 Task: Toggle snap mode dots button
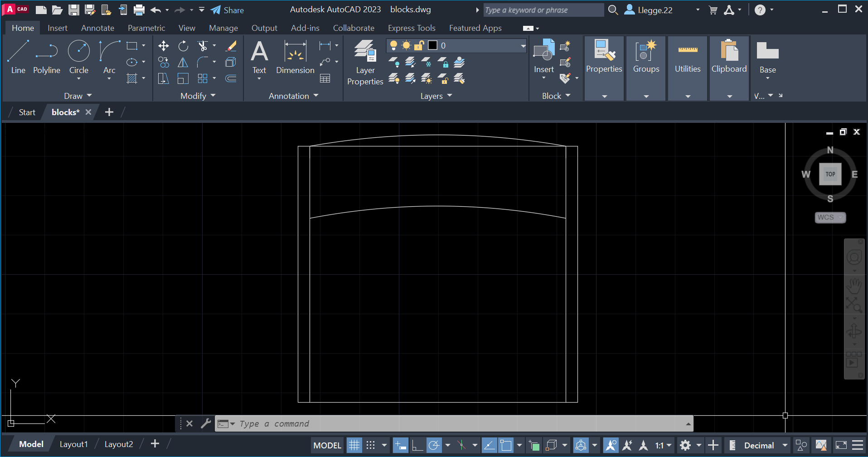(x=371, y=445)
